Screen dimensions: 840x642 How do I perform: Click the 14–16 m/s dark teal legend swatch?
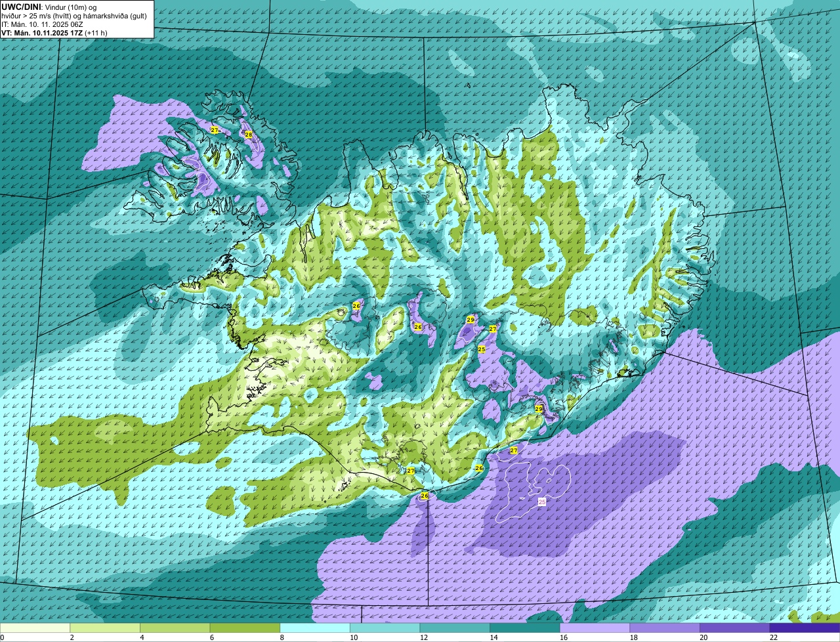tap(525, 628)
